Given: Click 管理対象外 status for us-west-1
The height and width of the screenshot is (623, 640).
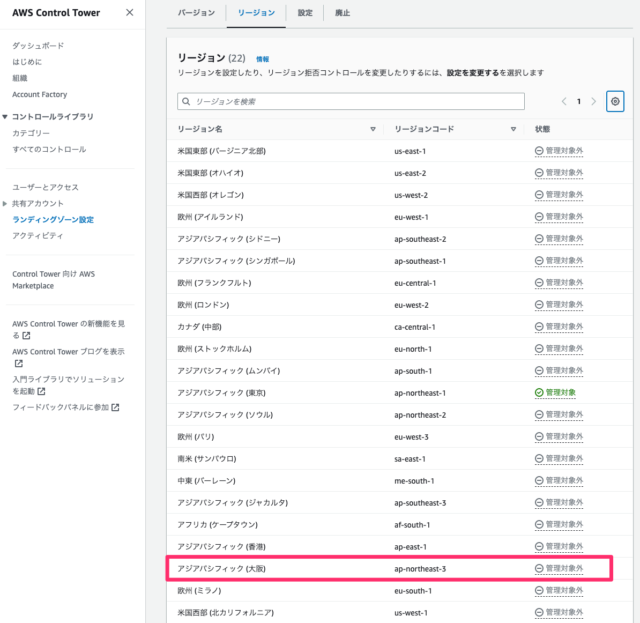Looking at the screenshot, I should (559, 612).
